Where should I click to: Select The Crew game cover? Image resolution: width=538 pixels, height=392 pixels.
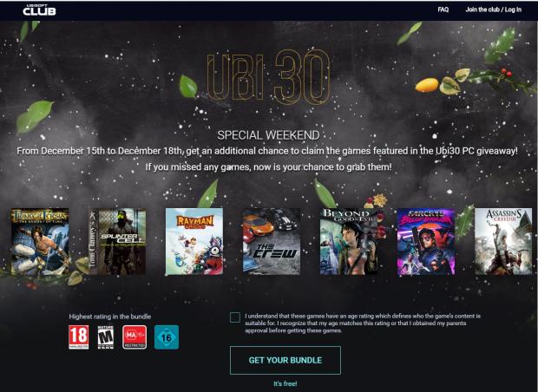point(272,241)
